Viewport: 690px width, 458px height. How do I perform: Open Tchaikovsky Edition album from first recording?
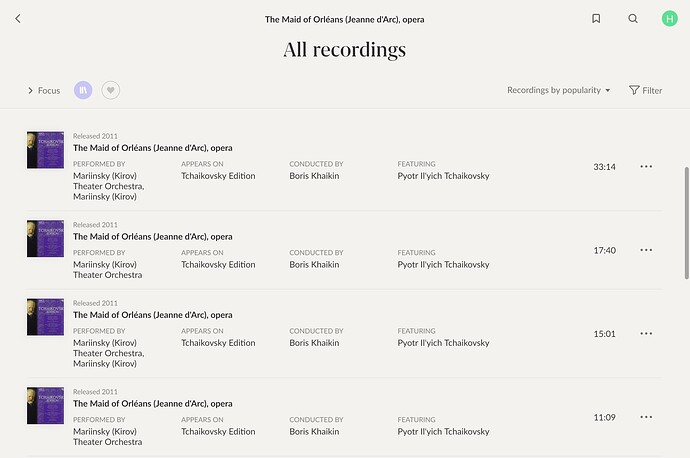coord(218,176)
